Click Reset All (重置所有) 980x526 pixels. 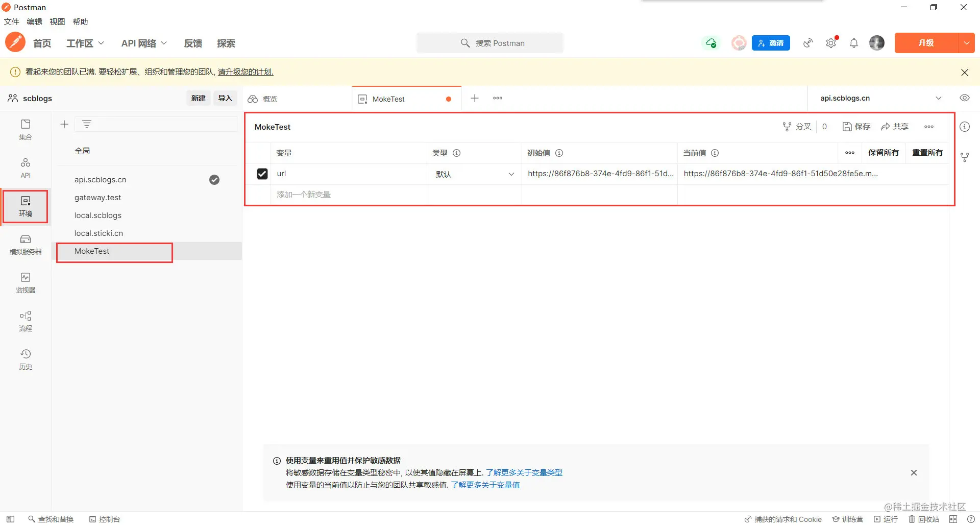click(927, 153)
